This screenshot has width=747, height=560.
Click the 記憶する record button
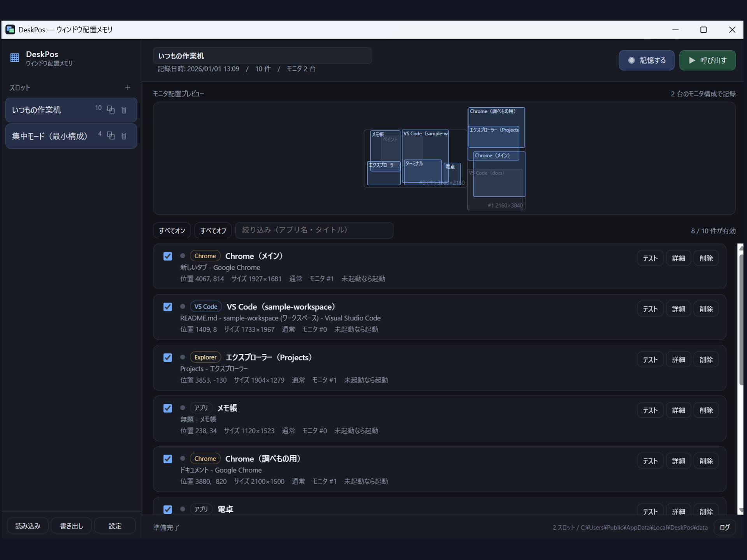pos(647,60)
